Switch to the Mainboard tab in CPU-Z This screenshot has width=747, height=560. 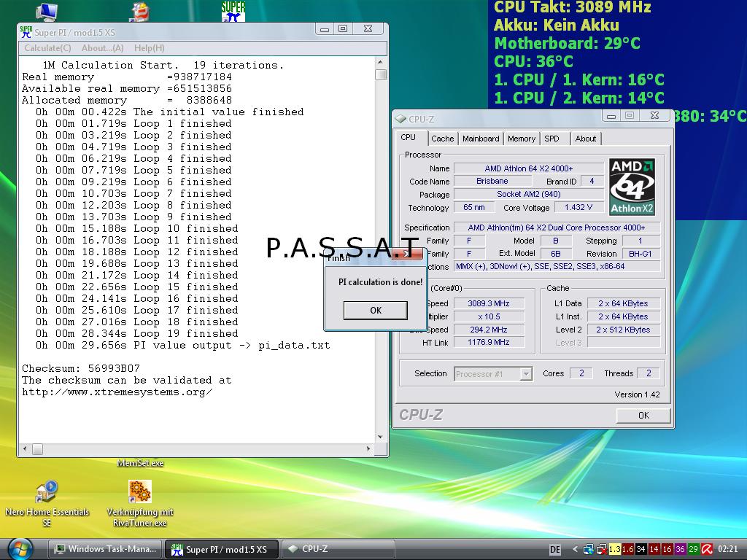[x=481, y=139]
